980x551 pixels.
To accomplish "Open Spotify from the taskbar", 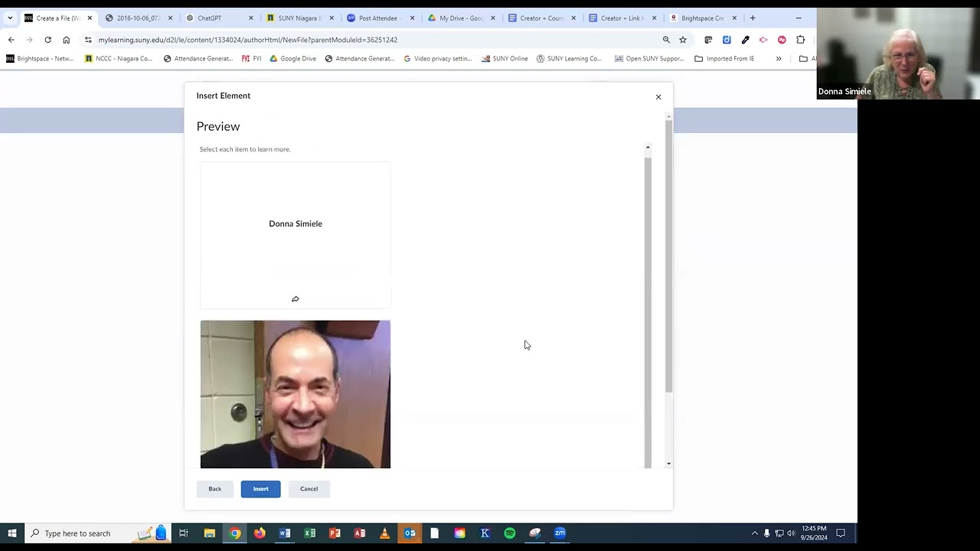I will tap(510, 533).
